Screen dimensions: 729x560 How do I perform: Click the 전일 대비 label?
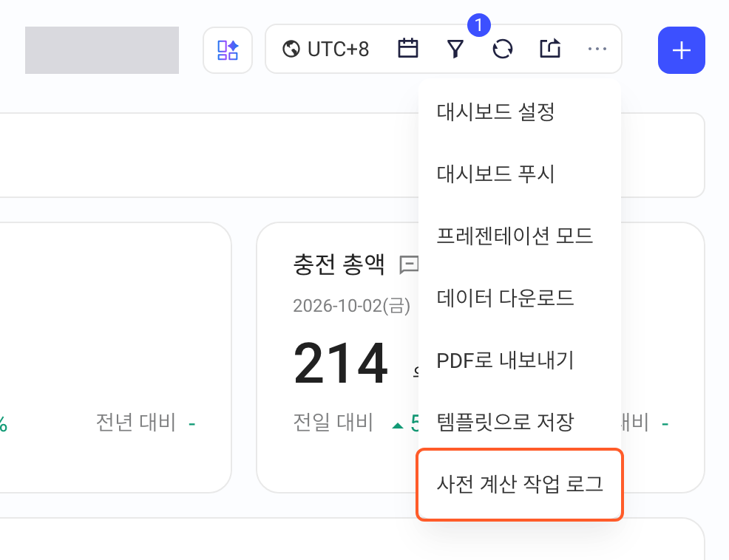[333, 423]
